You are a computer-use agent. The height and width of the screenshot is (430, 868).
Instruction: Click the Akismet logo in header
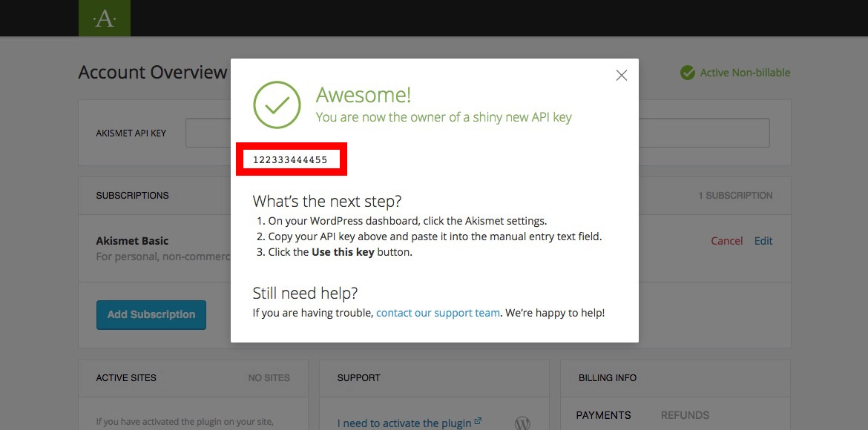pos(104,19)
